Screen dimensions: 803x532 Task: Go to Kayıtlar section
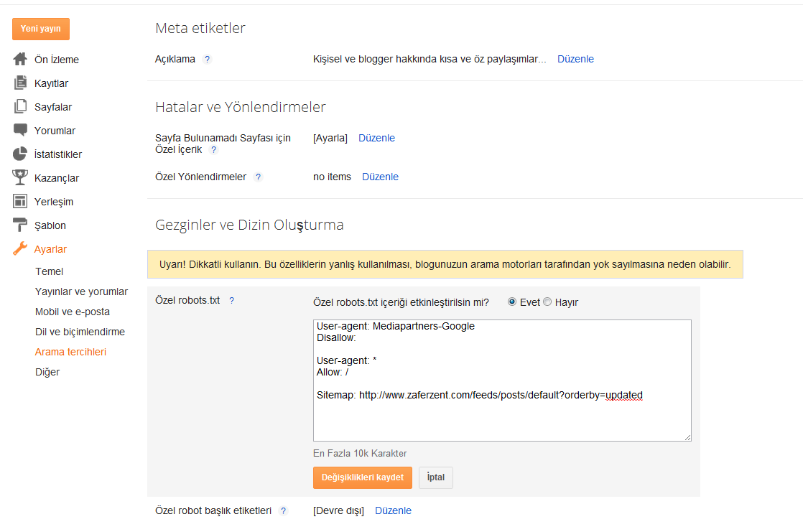pos(51,83)
